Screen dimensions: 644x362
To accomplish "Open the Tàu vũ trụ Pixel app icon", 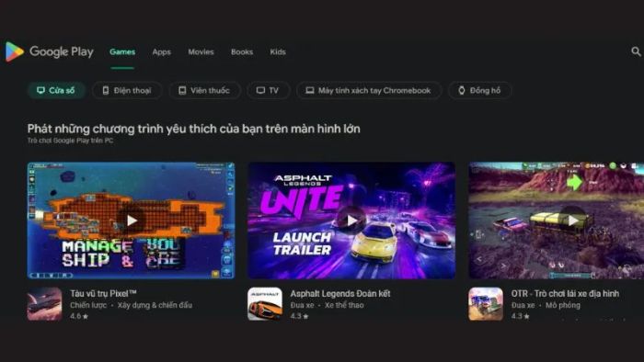I will click(x=44, y=304).
